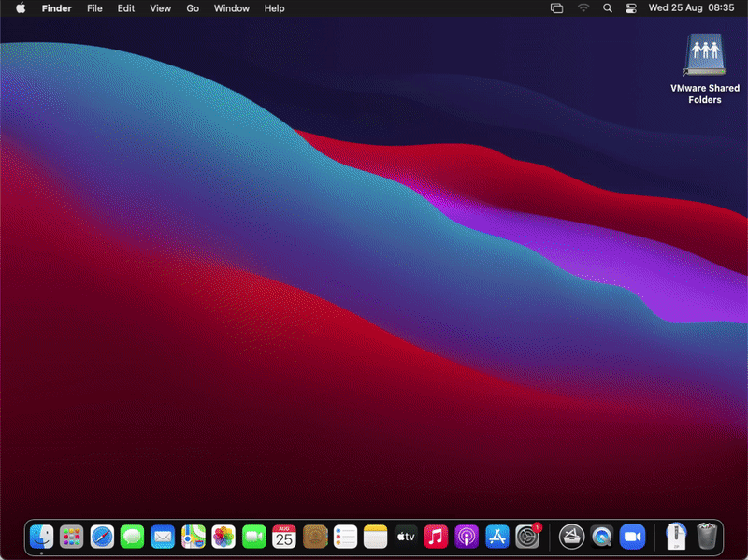Image resolution: width=748 pixels, height=560 pixels.
Task: Open the Messages app
Action: [132, 537]
